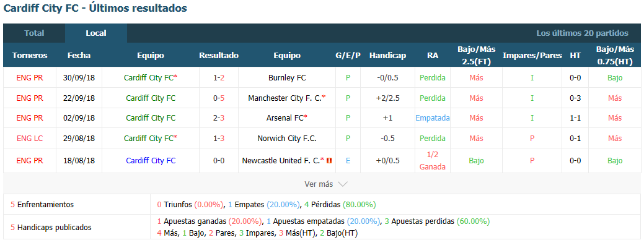Click the Handicap column header
The width and height of the screenshot is (644, 240).
388,55
